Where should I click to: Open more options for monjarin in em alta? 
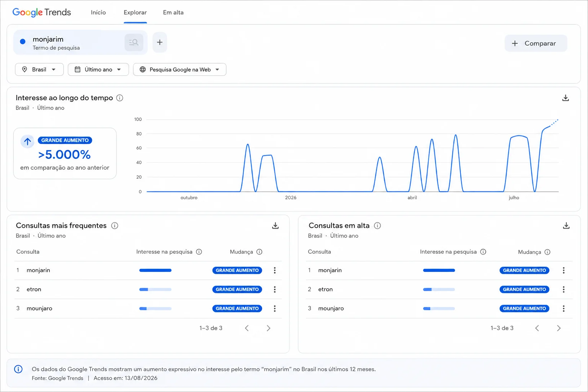coord(563,270)
